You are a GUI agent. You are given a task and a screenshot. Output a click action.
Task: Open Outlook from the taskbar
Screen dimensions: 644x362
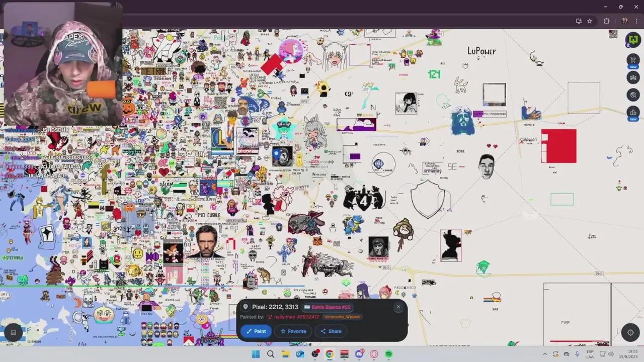300,354
